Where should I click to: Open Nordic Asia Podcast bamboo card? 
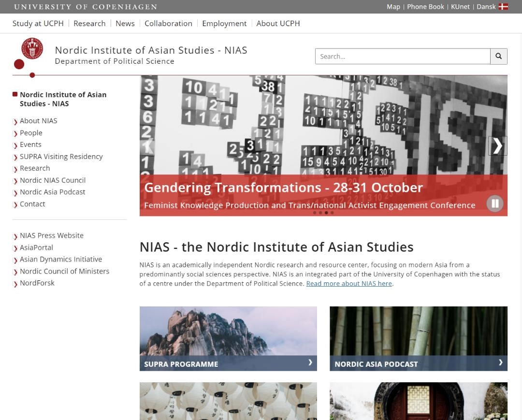click(x=419, y=338)
